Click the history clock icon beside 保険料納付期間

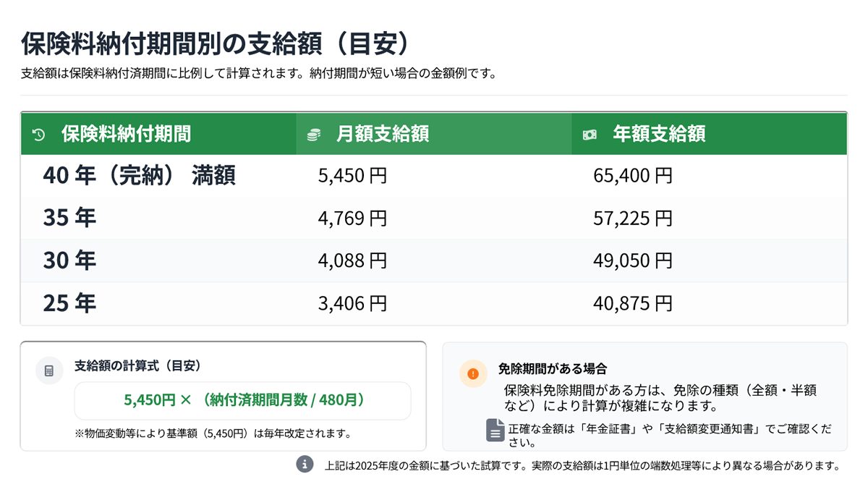[x=39, y=135]
